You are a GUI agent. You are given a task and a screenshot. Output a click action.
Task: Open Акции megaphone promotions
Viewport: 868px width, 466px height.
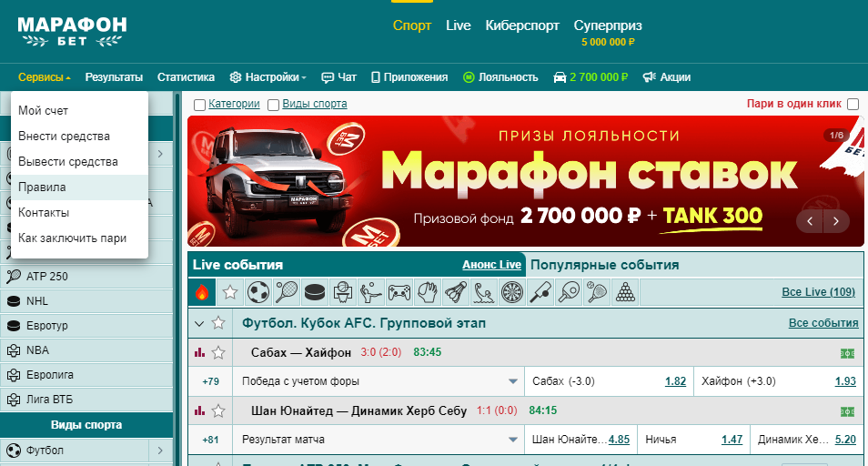click(667, 77)
